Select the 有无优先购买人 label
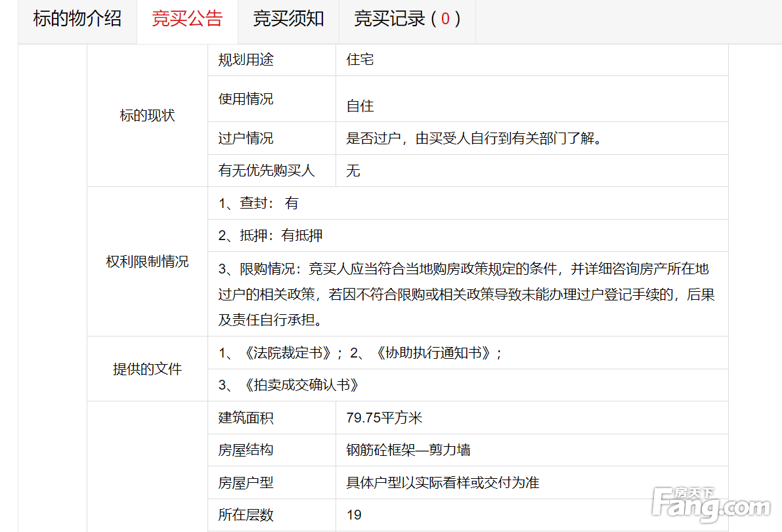Viewport: 782px width, 532px height. click(267, 171)
